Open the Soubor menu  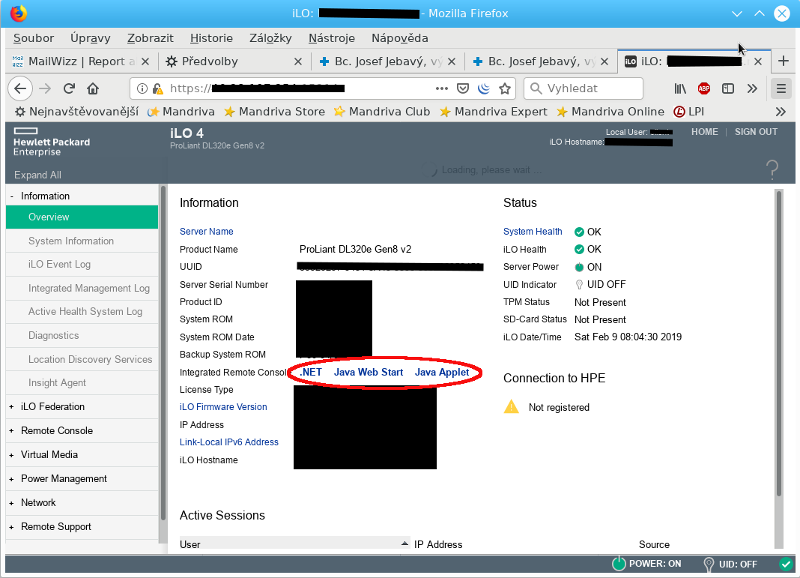34,38
